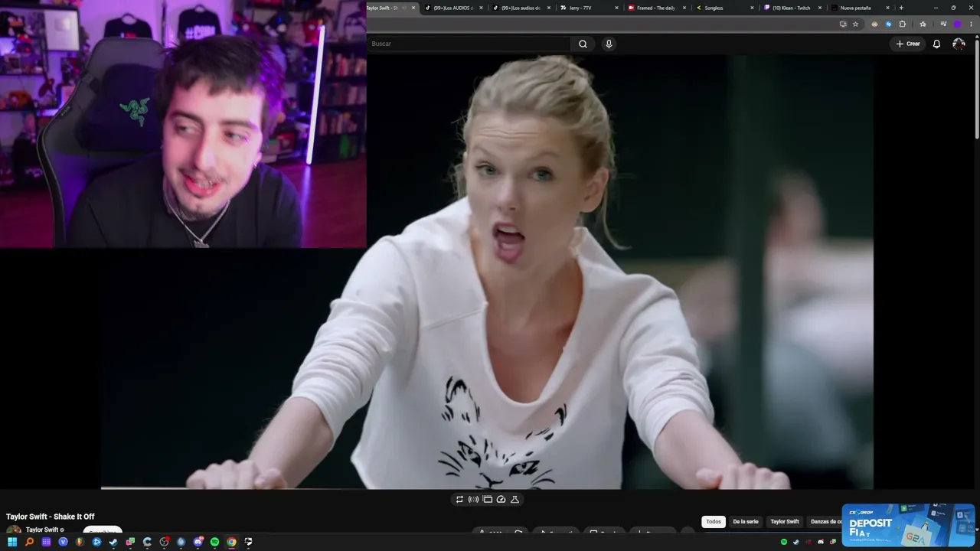This screenshot has width=980, height=551.
Task: Open the CS.DROP Deposit Fiat ad banner
Action: tap(908, 525)
